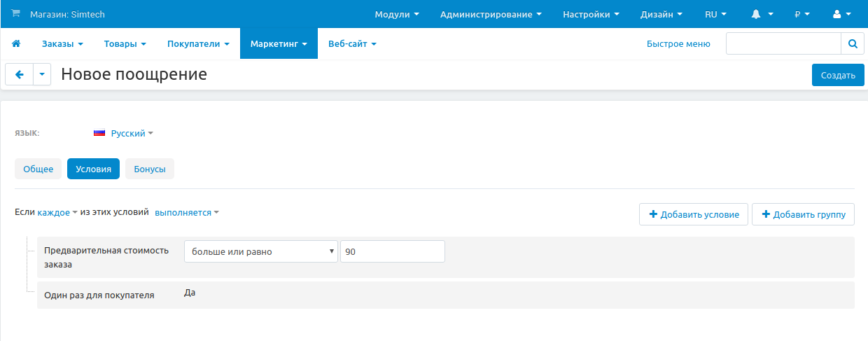Click the Добавить группу button

pos(803,214)
